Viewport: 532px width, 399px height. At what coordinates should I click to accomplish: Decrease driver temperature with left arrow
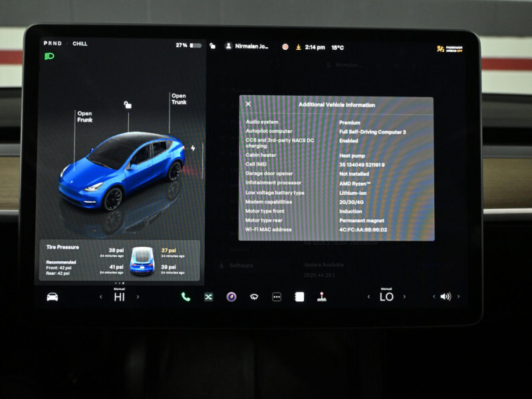tap(101, 297)
